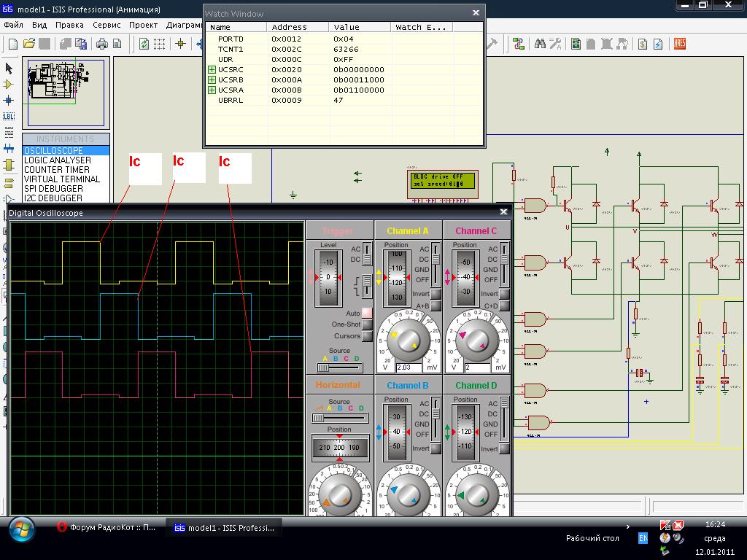Enable One-Shot trigger mode
747x560 pixels.
coord(367,324)
